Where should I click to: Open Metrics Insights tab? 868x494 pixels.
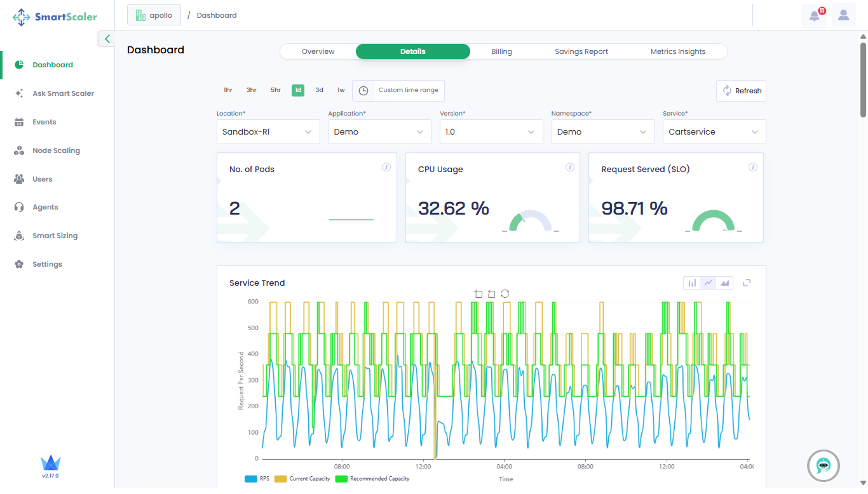[x=677, y=51]
